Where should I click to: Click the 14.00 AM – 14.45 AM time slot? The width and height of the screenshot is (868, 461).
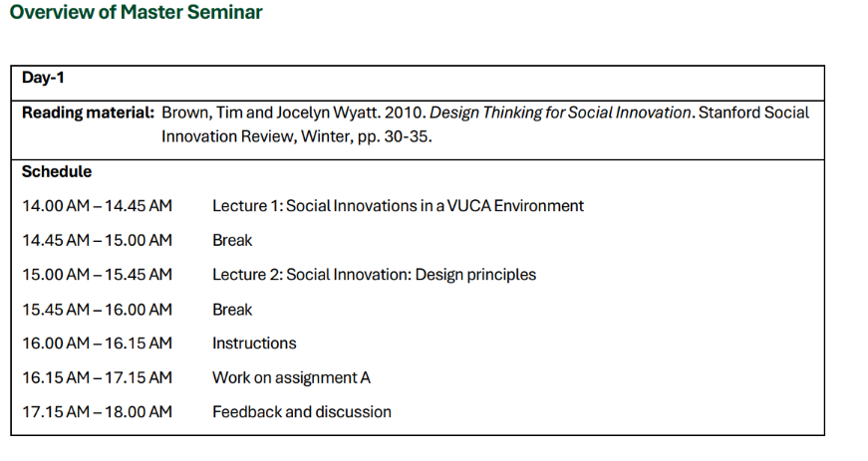[x=98, y=206]
